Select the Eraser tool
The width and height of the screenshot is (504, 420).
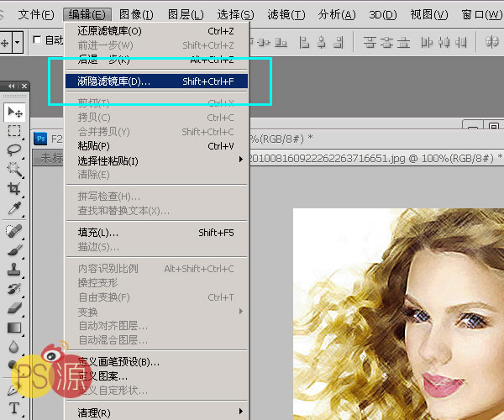14,307
